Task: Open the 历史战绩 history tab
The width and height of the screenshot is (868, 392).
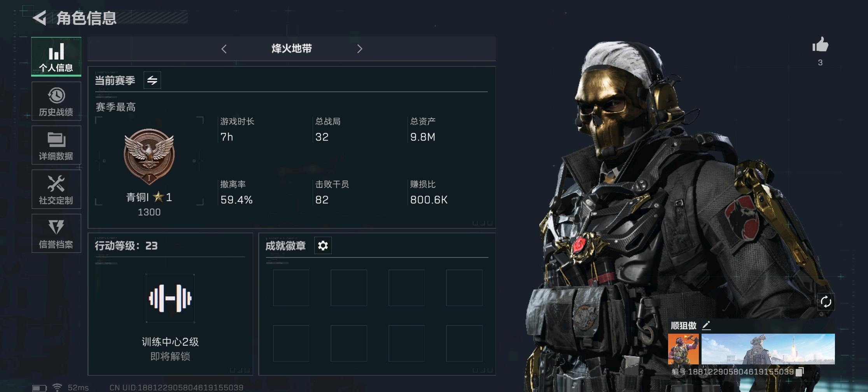Action: point(56,101)
